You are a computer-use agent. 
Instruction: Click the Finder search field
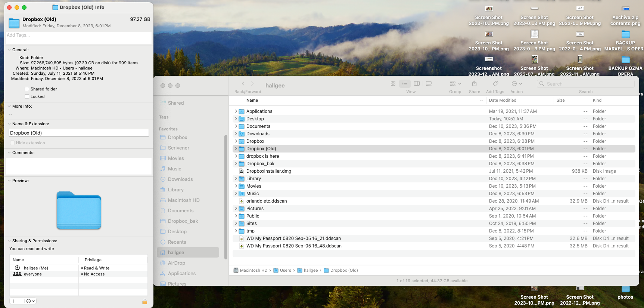(x=586, y=84)
